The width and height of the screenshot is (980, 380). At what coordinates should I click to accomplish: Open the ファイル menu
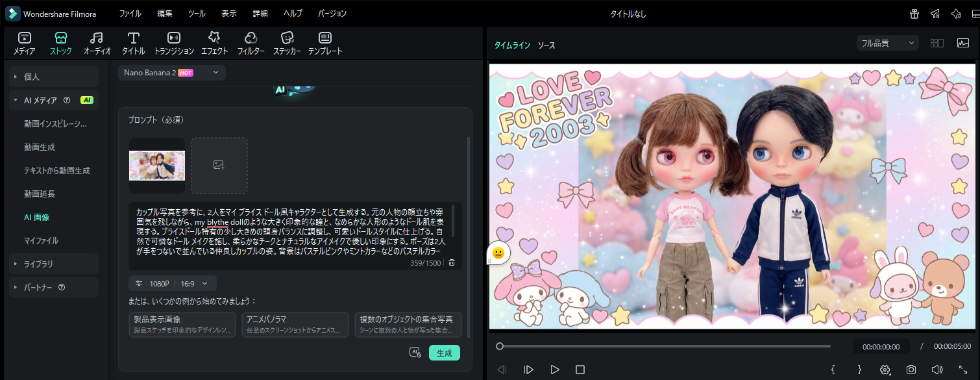pyautogui.click(x=130, y=14)
